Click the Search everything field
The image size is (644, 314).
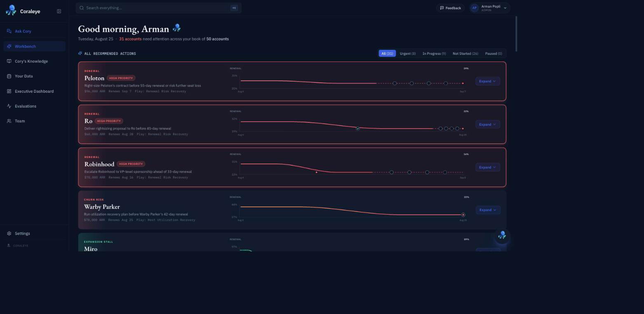(x=158, y=8)
